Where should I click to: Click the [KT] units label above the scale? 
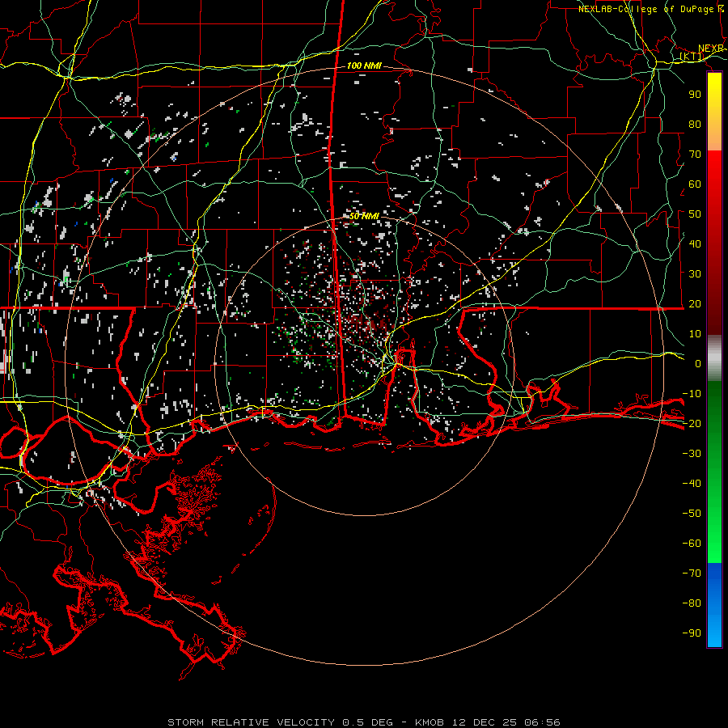[692, 57]
